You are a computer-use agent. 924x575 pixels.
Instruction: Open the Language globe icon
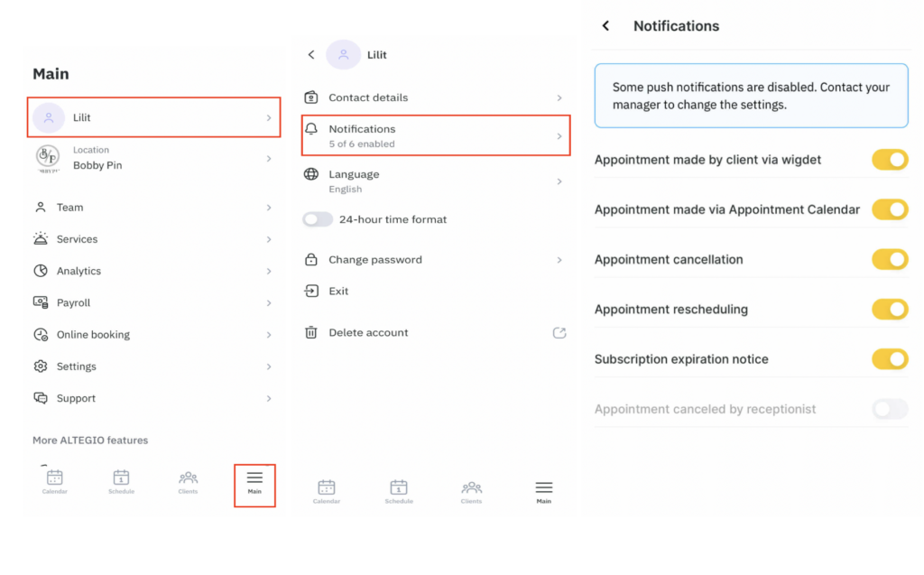coord(311,174)
